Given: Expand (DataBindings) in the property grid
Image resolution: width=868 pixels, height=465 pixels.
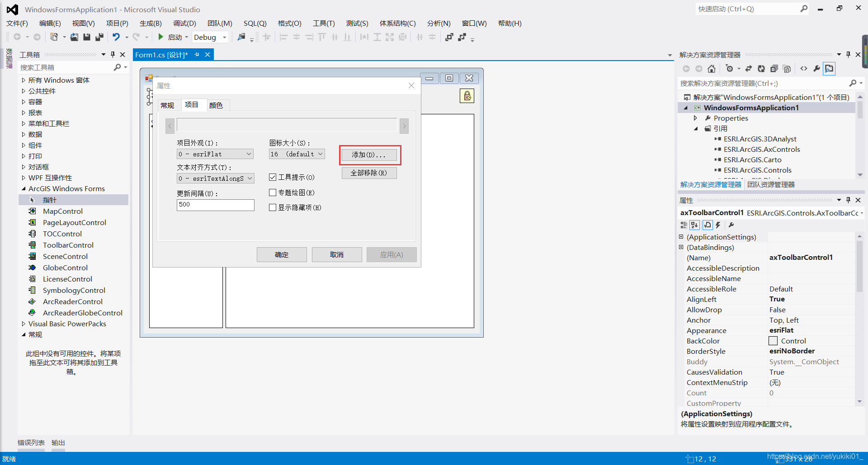Looking at the screenshot, I should click(x=681, y=247).
